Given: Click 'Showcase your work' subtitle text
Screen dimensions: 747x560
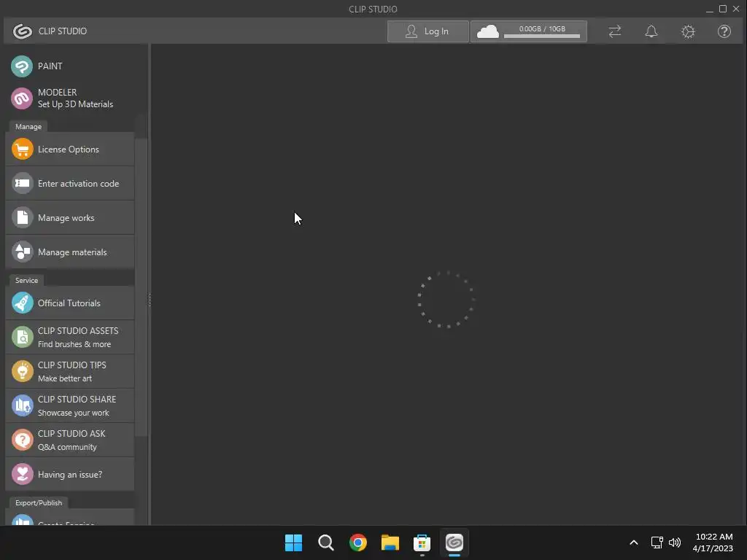Looking at the screenshot, I should click(74, 413).
